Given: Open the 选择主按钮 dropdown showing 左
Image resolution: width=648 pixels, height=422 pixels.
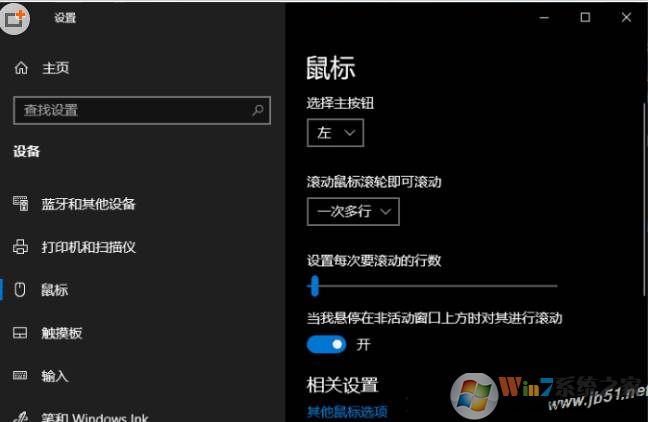Looking at the screenshot, I should click(x=335, y=133).
